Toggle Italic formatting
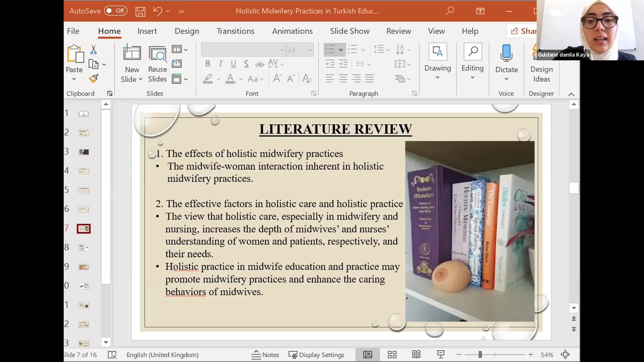Viewport: 644px width, 362px height. click(220, 64)
